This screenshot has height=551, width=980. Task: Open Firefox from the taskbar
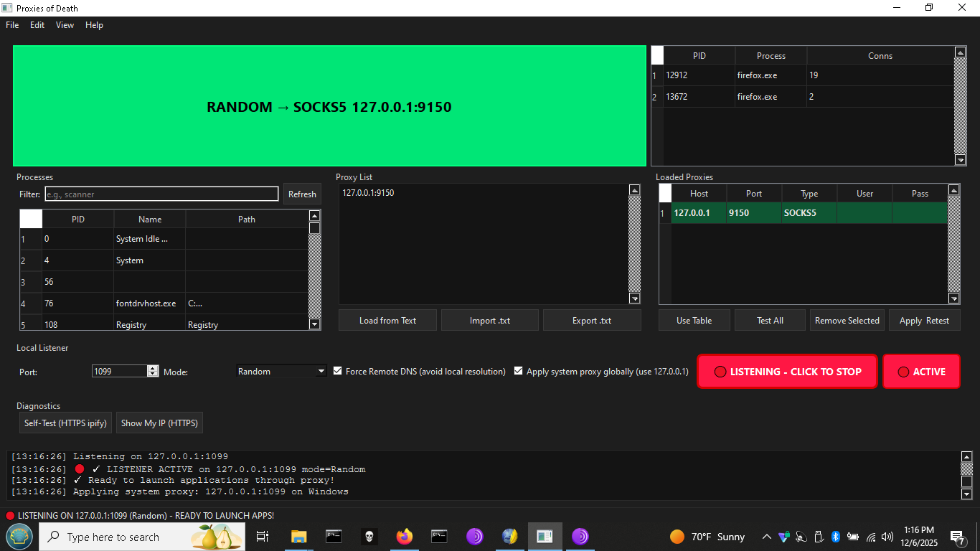click(405, 537)
